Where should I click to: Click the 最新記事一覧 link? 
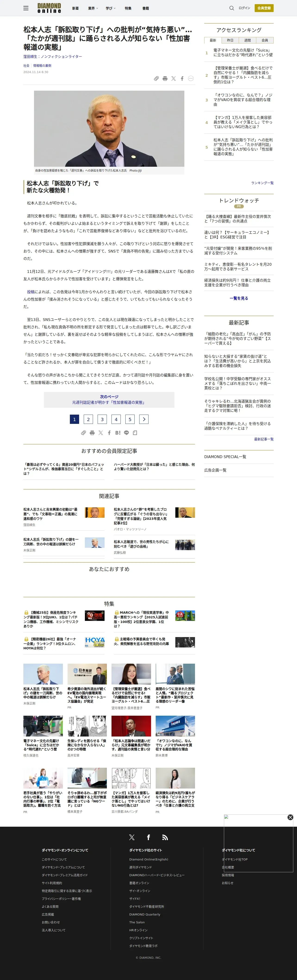tap(263, 439)
